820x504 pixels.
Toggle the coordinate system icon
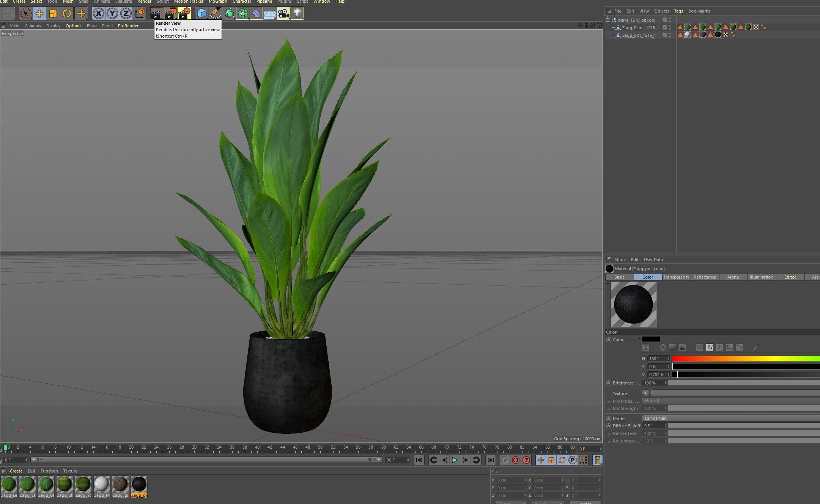coord(140,14)
